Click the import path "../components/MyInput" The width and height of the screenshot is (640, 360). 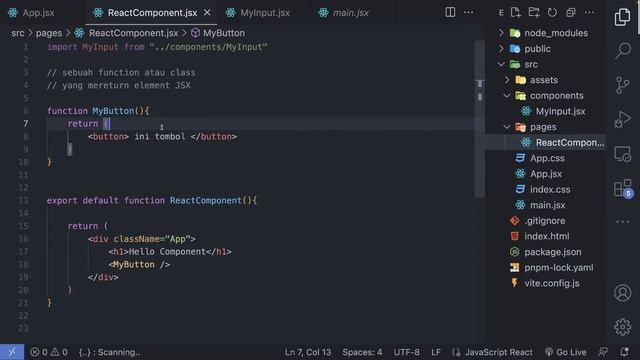208,47
